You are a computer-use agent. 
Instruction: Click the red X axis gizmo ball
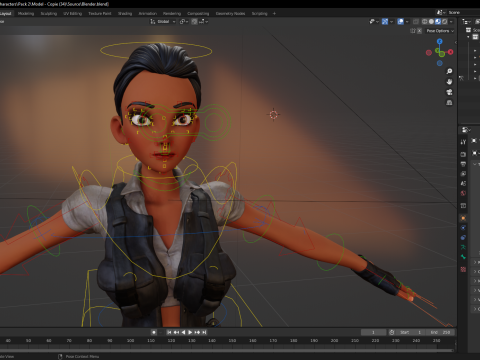click(451, 52)
